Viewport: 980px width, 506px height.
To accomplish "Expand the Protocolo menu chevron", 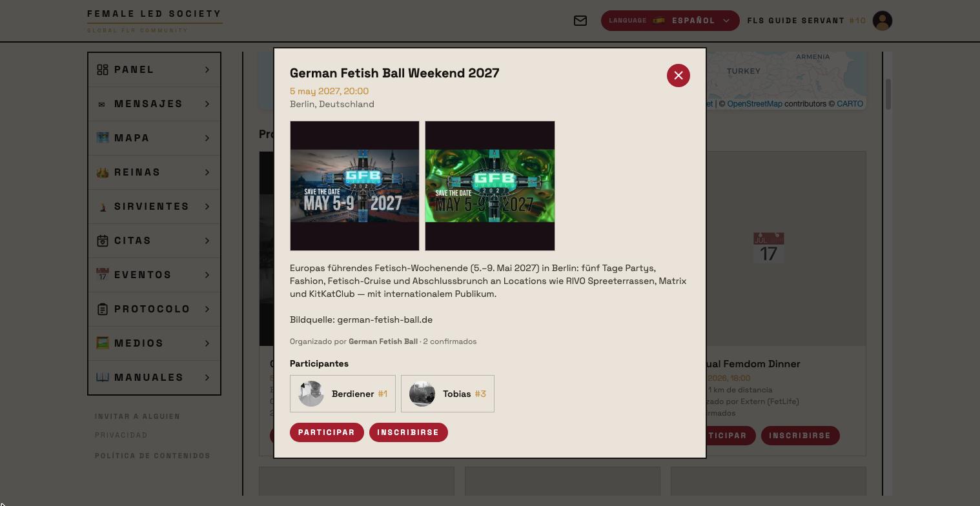I will [x=207, y=309].
